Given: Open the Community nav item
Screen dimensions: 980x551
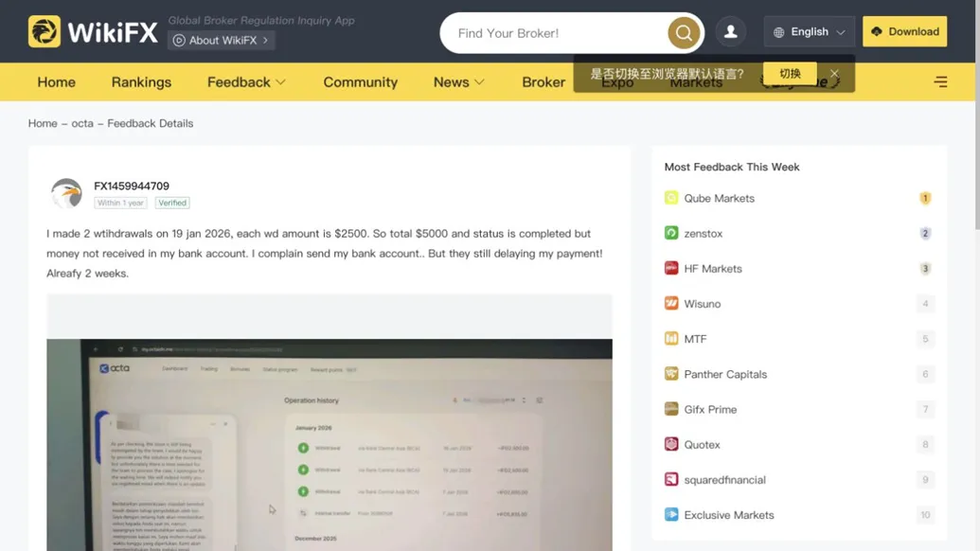Looking at the screenshot, I should 361,81.
